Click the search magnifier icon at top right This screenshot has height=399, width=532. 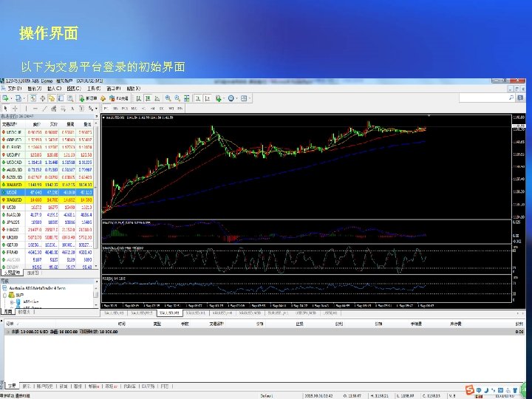pyautogui.click(x=511, y=98)
